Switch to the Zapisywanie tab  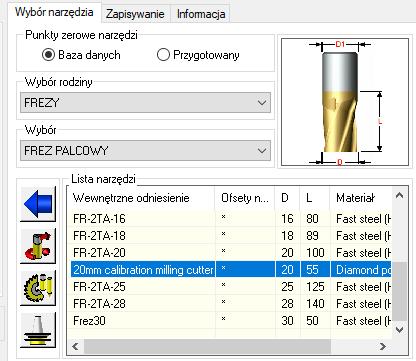coord(135,14)
